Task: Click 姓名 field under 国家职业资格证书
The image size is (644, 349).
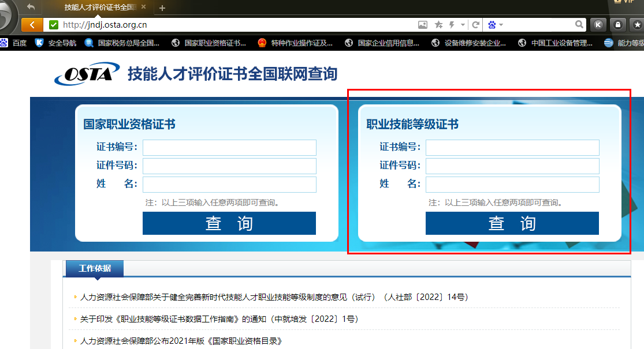Action: click(229, 185)
